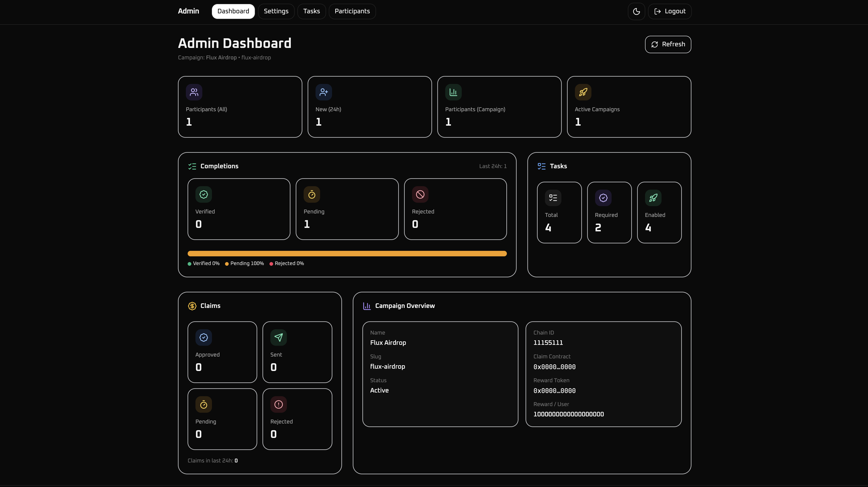Viewport: 868px width, 487px height.
Task: Click the orange completions progress bar
Action: 347,254
